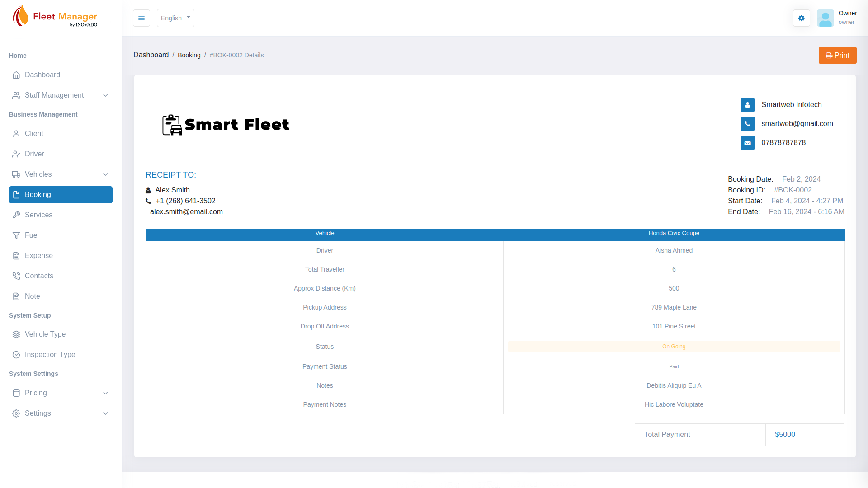Expand the Staff Management submenu
The image size is (868, 488).
point(61,95)
